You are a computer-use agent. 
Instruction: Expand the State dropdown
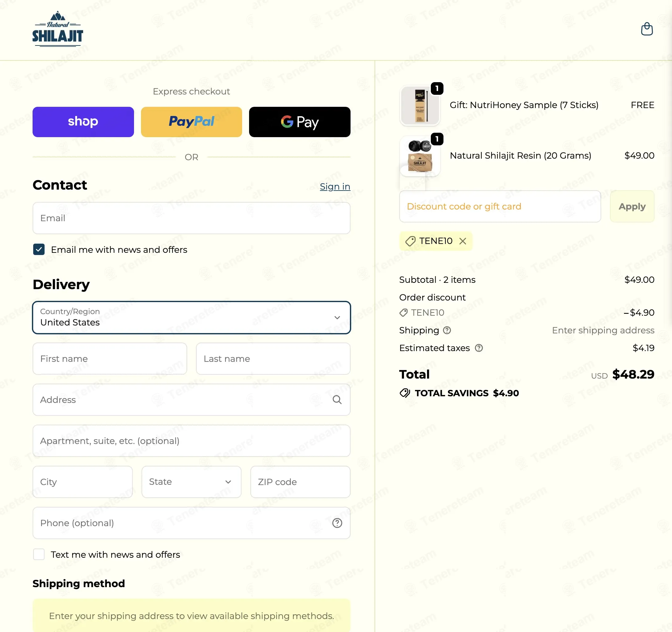pos(191,482)
